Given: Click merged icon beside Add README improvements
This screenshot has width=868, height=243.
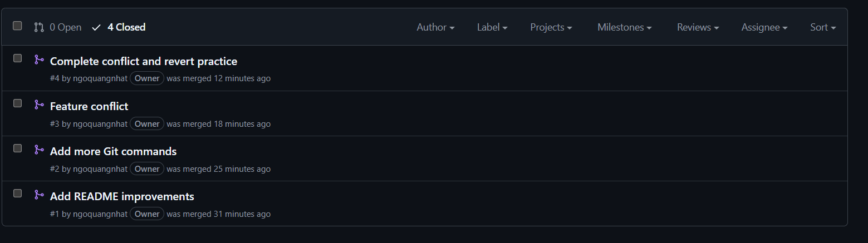Looking at the screenshot, I should [39, 195].
